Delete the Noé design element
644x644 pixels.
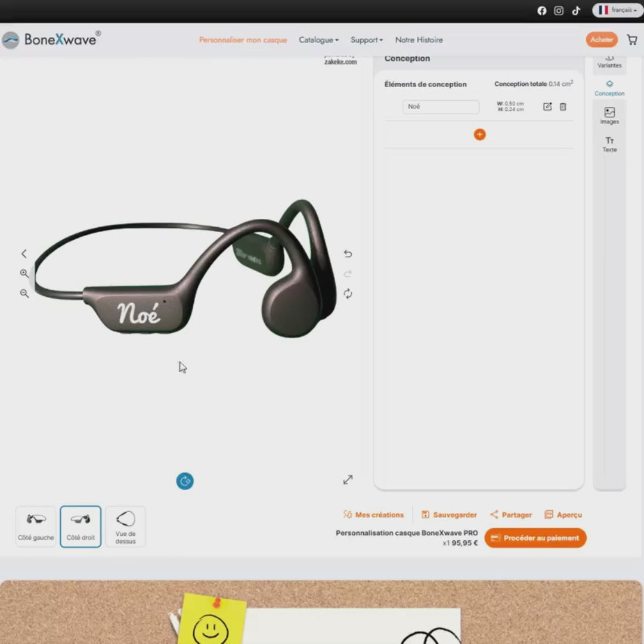click(563, 107)
